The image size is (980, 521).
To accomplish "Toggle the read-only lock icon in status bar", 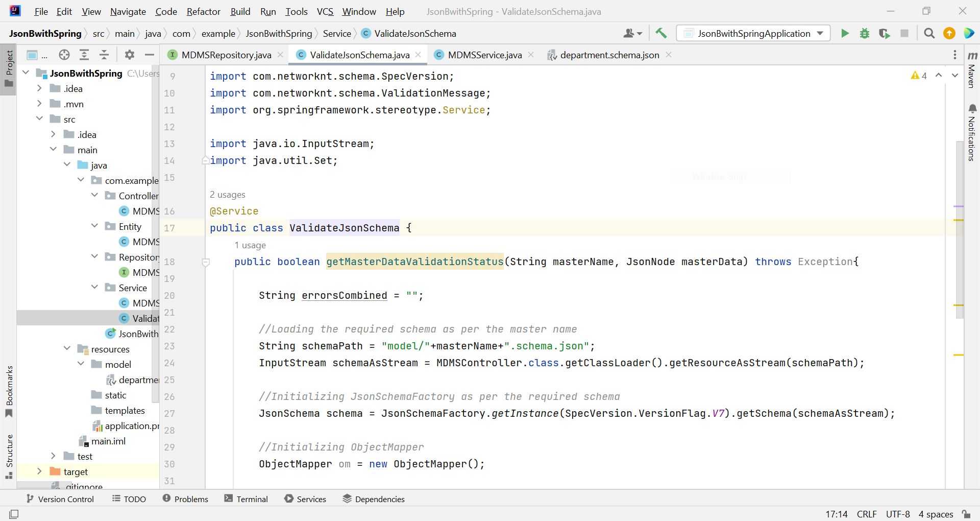I will [966, 514].
